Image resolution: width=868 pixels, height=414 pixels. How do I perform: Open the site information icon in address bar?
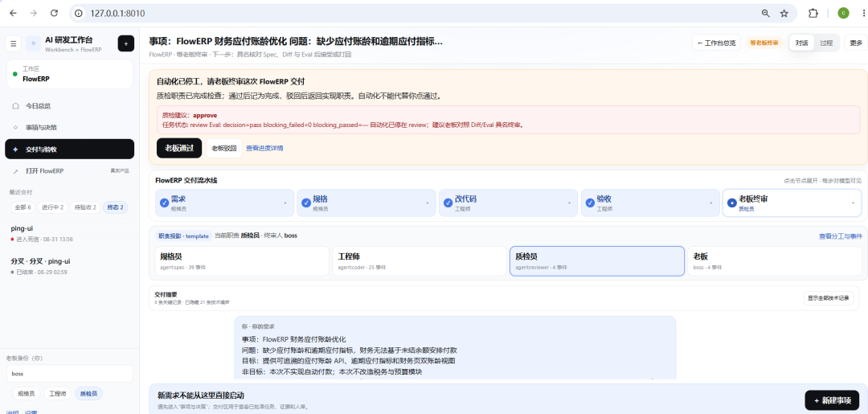[79, 13]
